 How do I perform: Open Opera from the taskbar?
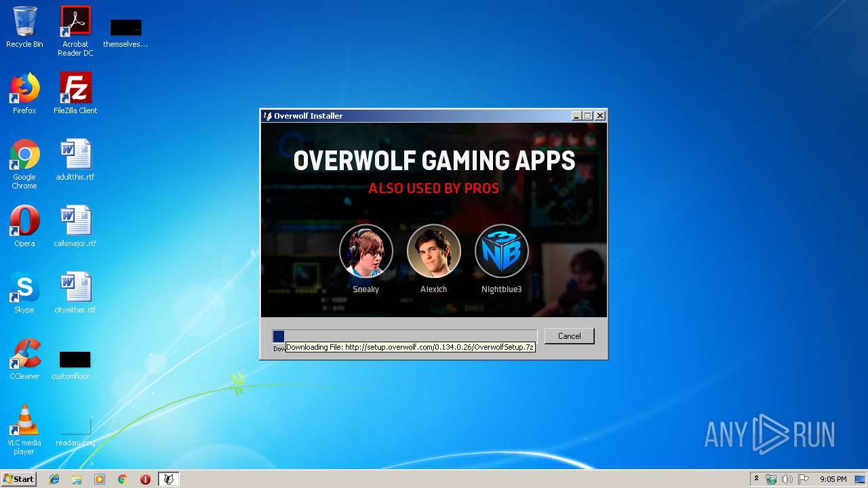(145, 479)
